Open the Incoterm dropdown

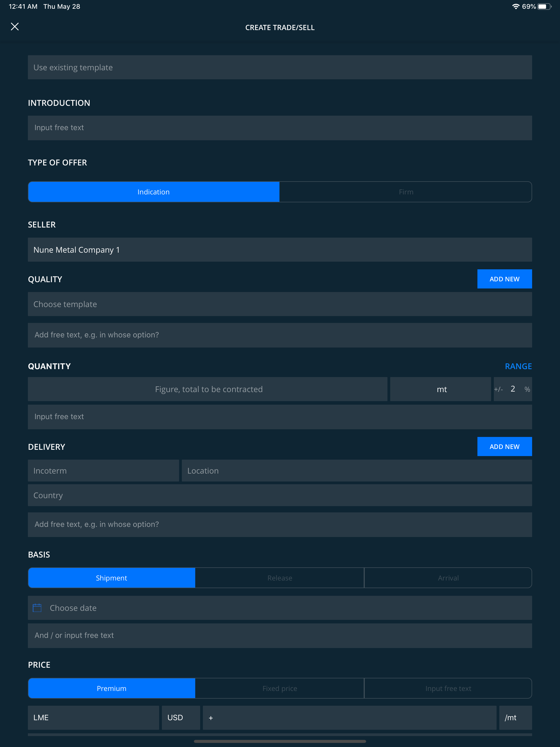coord(103,470)
